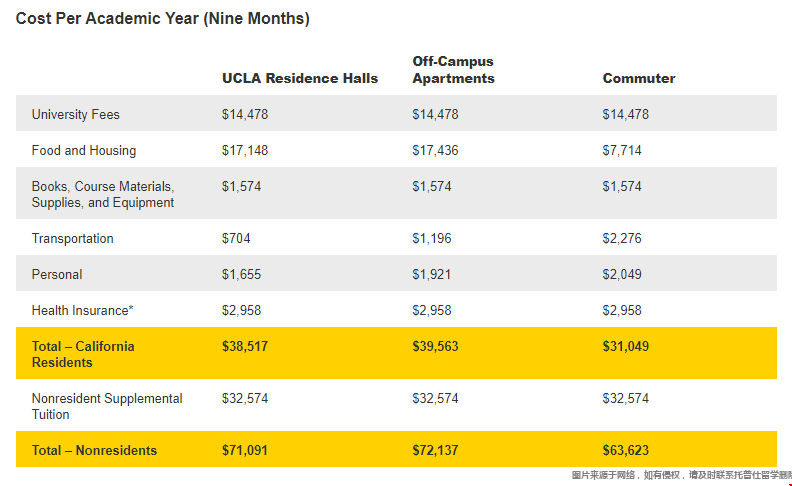The height and width of the screenshot is (486, 792).
Task: Select University Fees value under UCLA Residence Halls
Action: point(245,115)
